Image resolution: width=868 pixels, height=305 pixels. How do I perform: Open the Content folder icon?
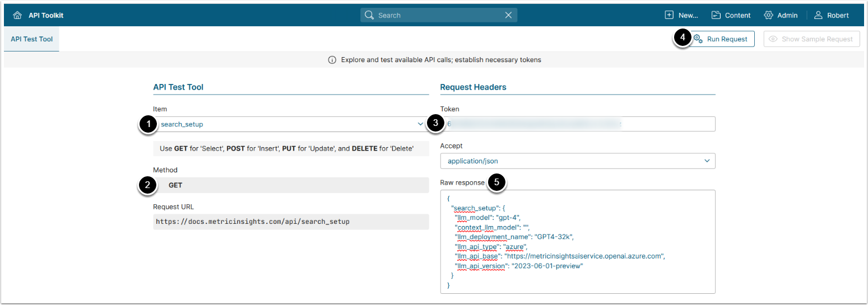point(716,15)
